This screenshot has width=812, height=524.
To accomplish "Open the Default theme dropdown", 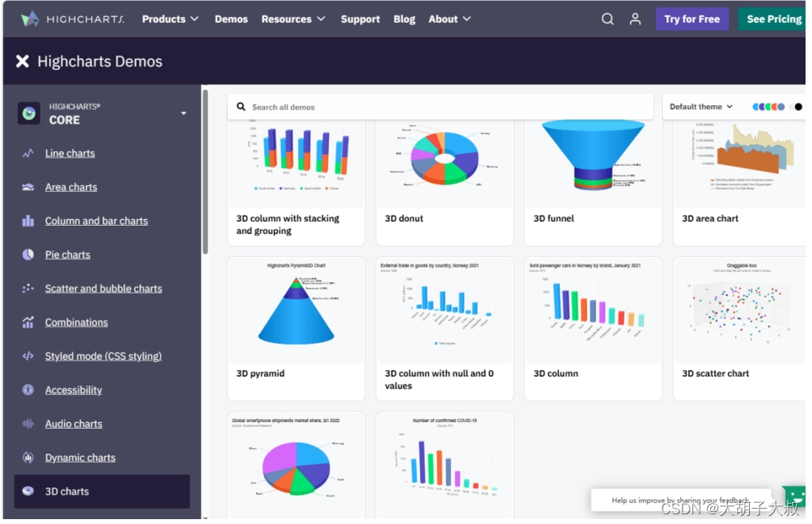I will 701,107.
